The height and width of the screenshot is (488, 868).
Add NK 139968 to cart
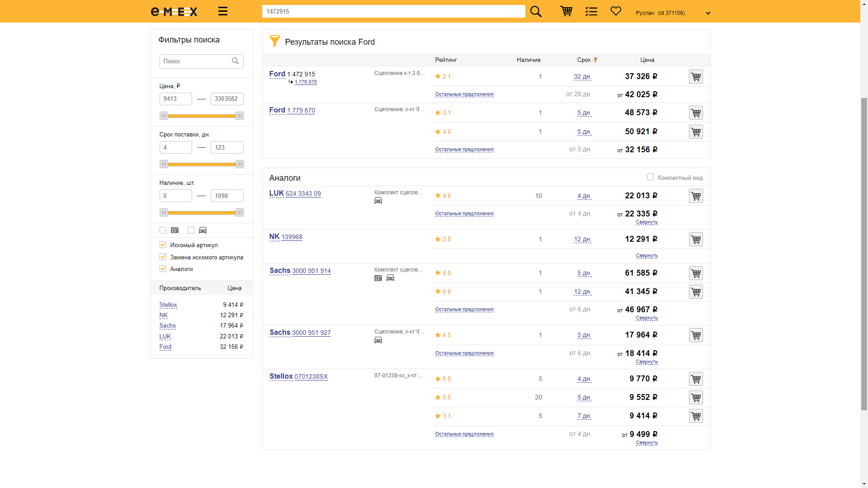[696, 239]
